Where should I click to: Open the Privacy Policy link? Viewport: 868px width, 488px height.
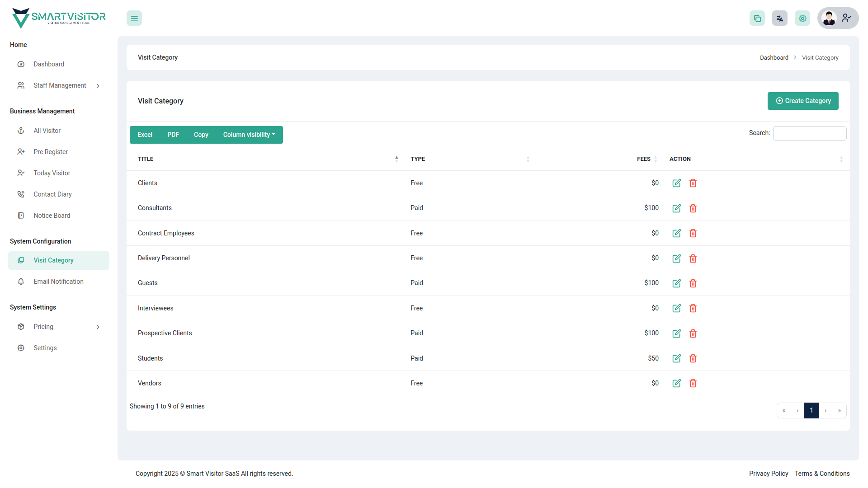(x=769, y=474)
